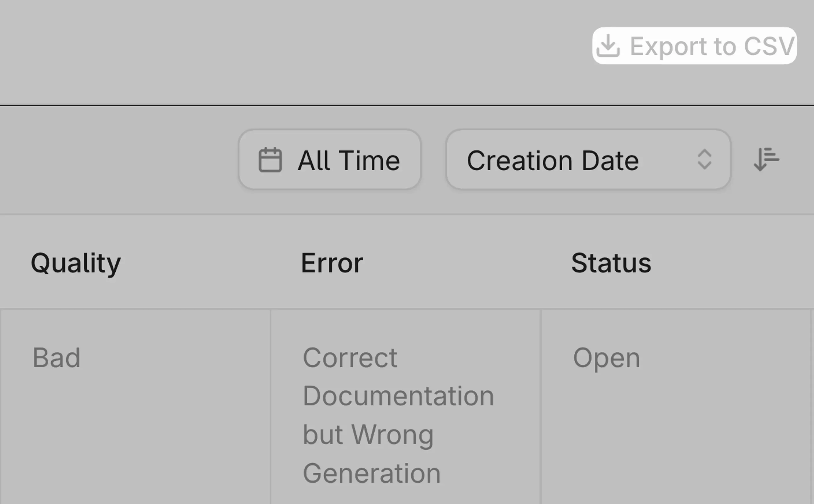Click the Error column header
Image resolution: width=814 pixels, height=504 pixels.
pos(332,263)
